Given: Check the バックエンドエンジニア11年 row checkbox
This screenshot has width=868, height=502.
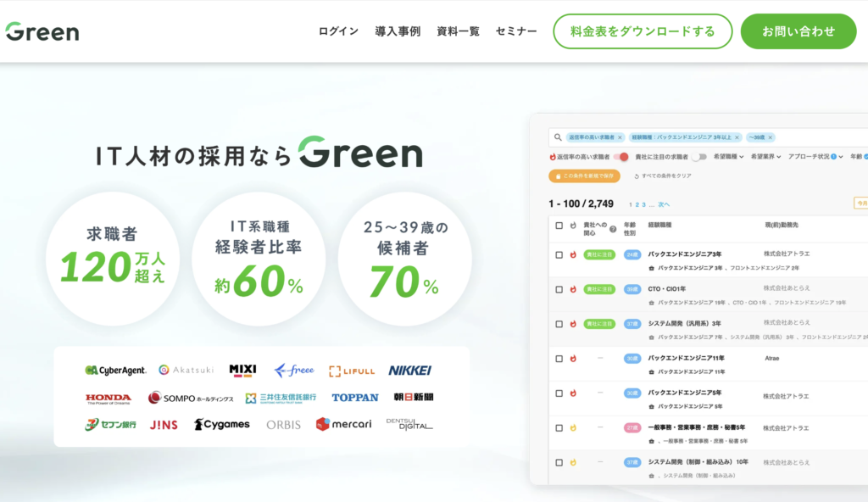Looking at the screenshot, I should [559, 359].
